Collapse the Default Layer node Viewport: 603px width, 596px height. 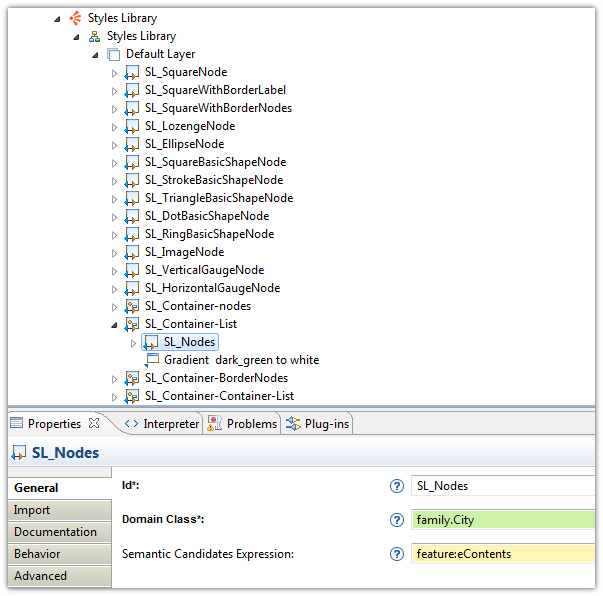(x=95, y=54)
